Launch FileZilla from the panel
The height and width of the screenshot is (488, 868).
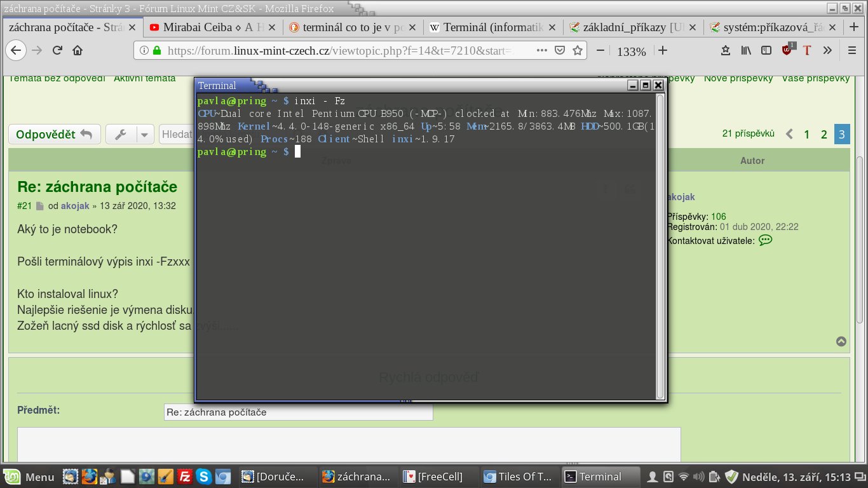185,476
